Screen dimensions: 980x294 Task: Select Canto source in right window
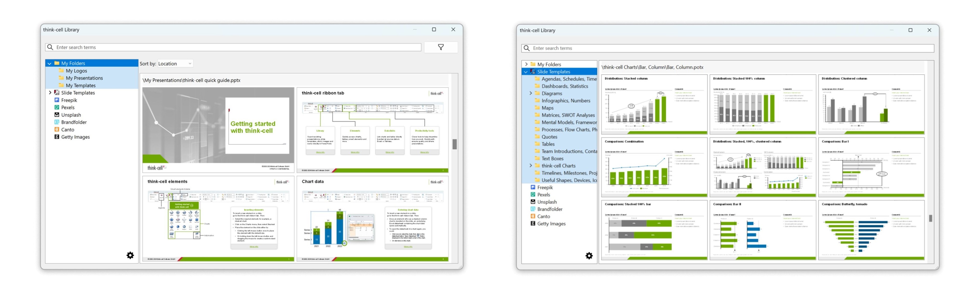(x=544, y=216)
